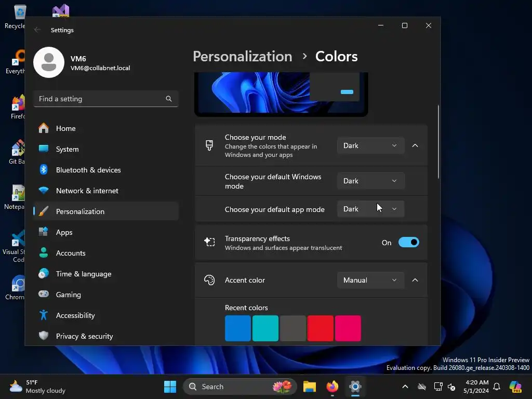The width and height of the screenshot is (532, 399).
Task: Click the back arrow in Settings title bar
Action: (37, 30)
